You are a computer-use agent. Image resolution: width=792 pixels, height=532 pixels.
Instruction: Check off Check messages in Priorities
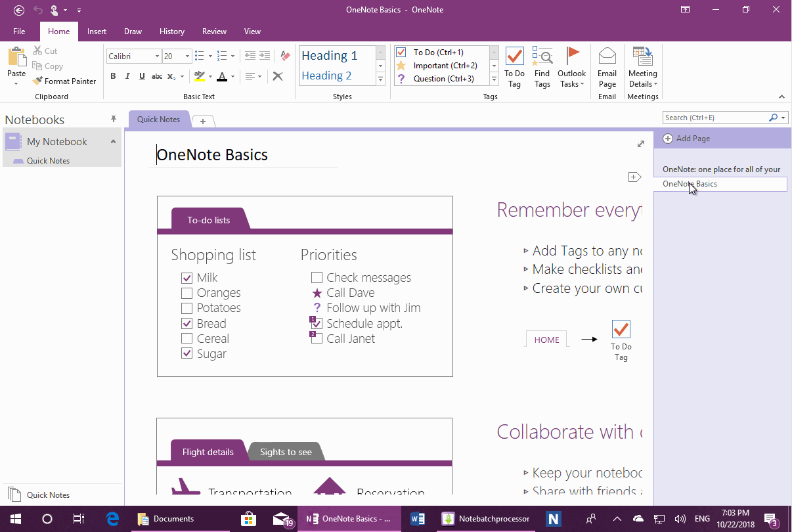(317, 277)
